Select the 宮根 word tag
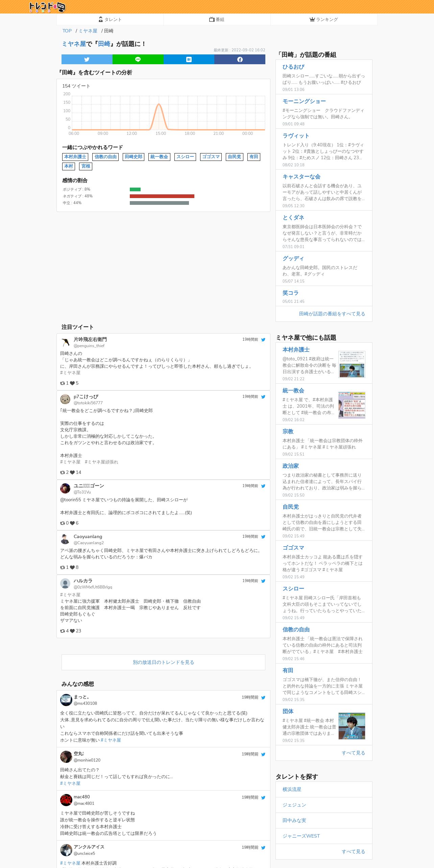This screenshot has height=868, width=434. point(86,166)
